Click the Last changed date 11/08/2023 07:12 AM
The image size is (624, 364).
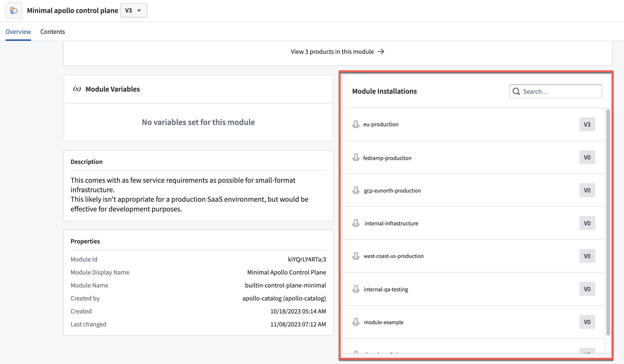298,324
